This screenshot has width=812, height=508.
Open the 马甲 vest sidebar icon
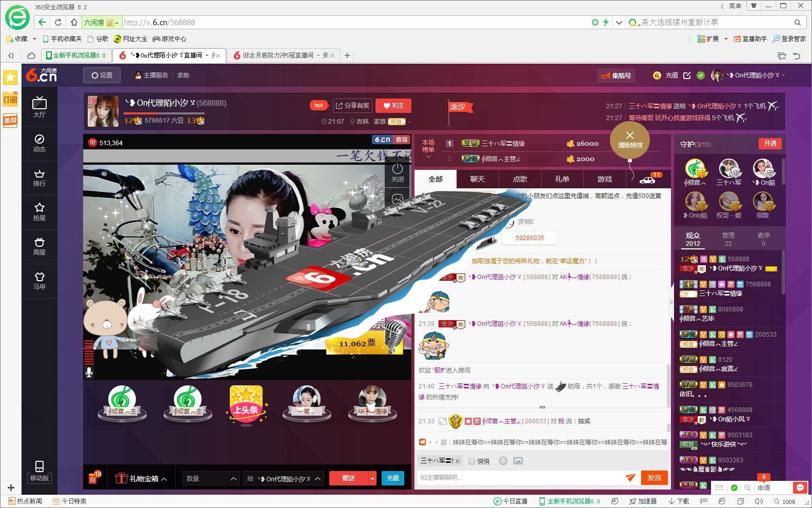[x=39, y=280]
